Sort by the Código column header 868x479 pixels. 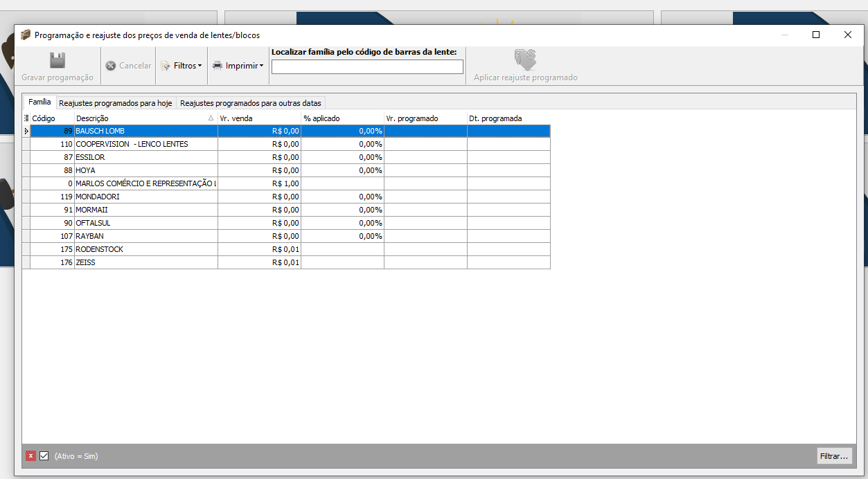53,118
